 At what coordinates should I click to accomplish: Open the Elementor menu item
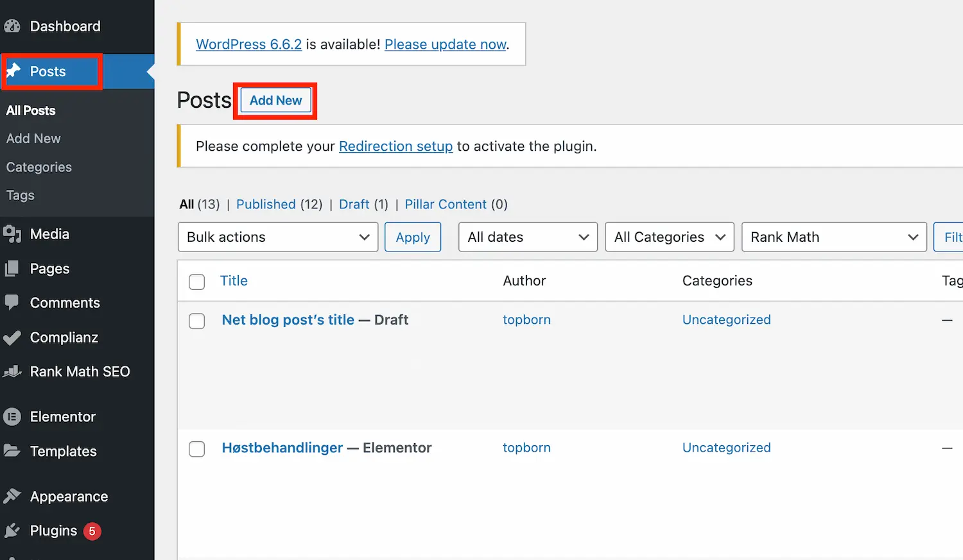tap(63, 417)
